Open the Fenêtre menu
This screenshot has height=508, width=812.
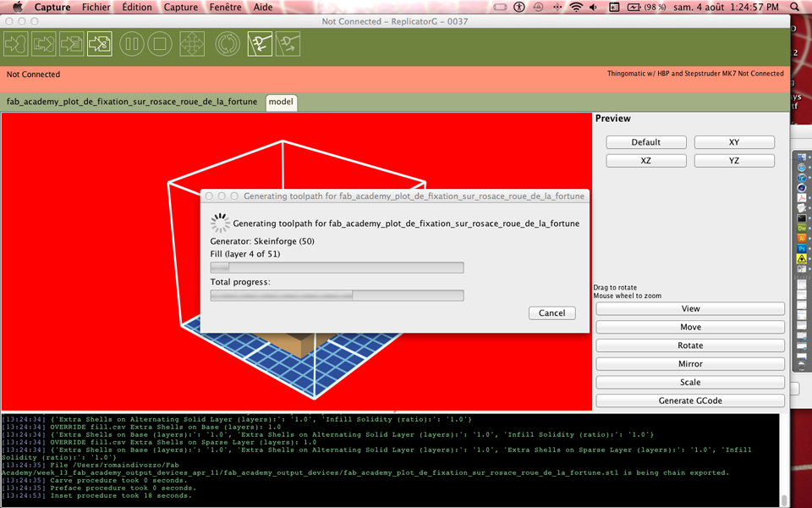point(225,7)
